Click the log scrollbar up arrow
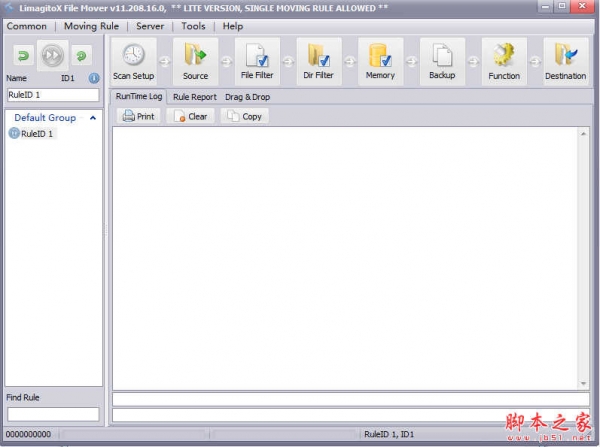 click(584, 134)
